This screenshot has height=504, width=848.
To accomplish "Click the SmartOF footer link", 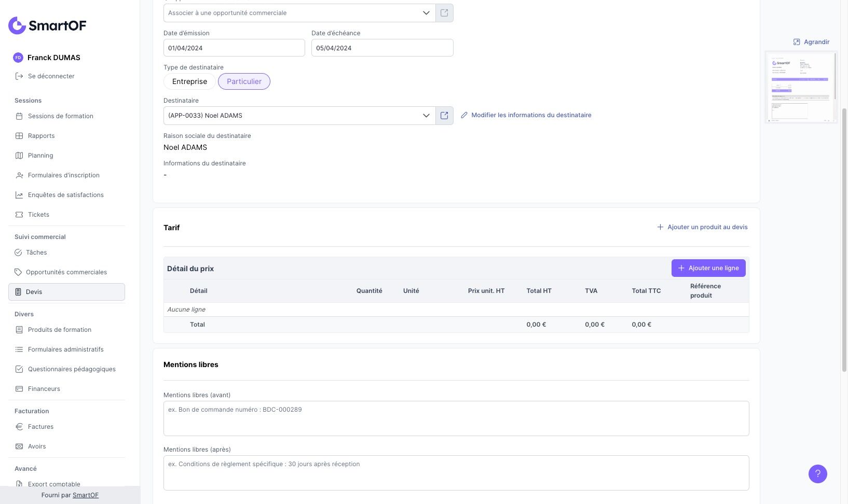I will tap(86, 495).
